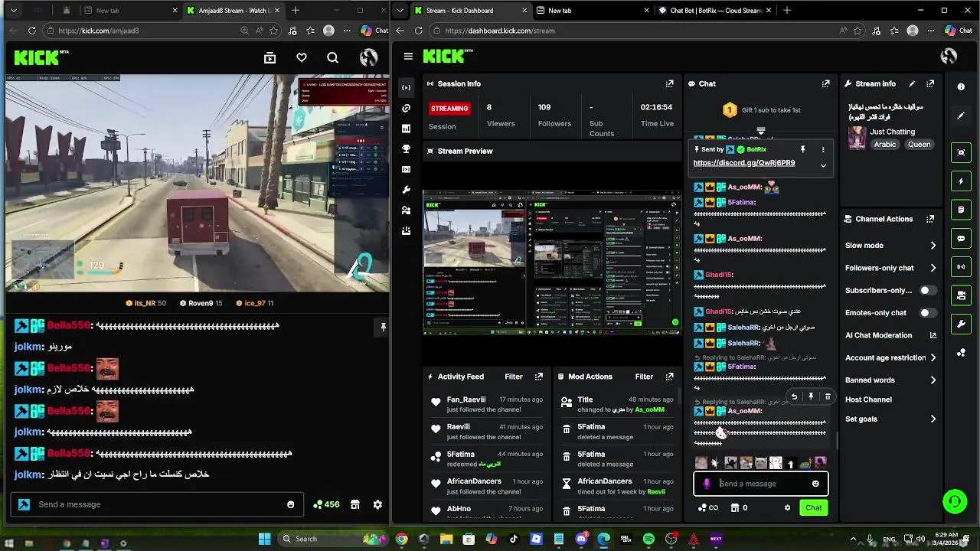Click the Mod Actions panel scrollbar
The height and width of the screenshot is (551, 980).
(678, 398)
